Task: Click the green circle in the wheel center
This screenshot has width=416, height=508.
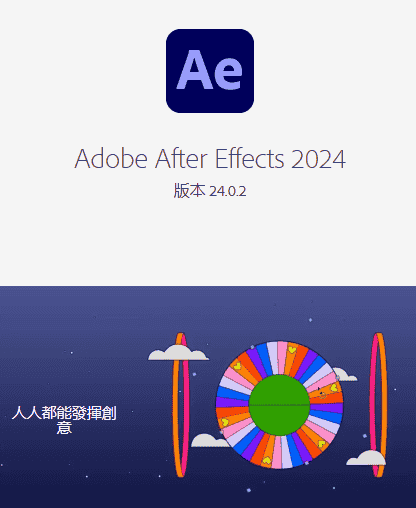Action: coord(279,405)
